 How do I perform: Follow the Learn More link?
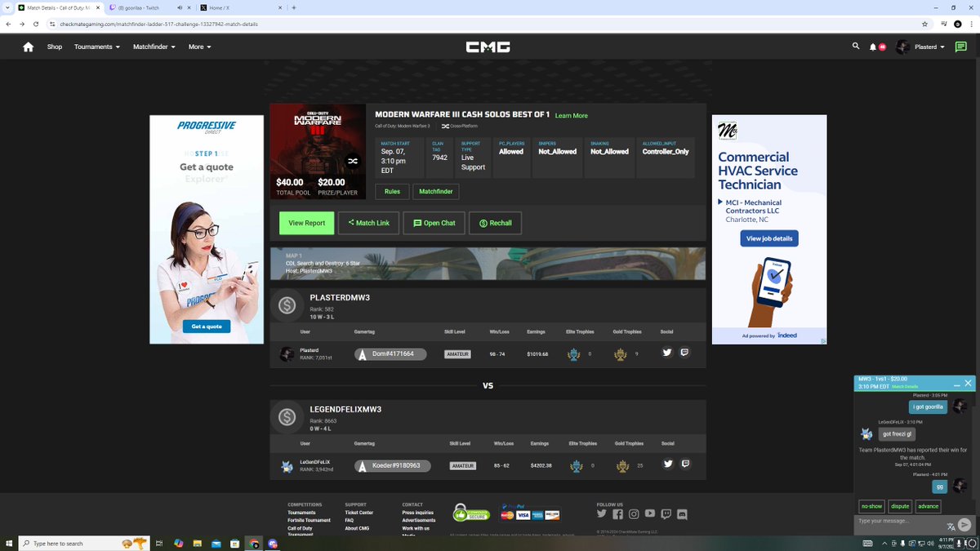coord(572,116)
